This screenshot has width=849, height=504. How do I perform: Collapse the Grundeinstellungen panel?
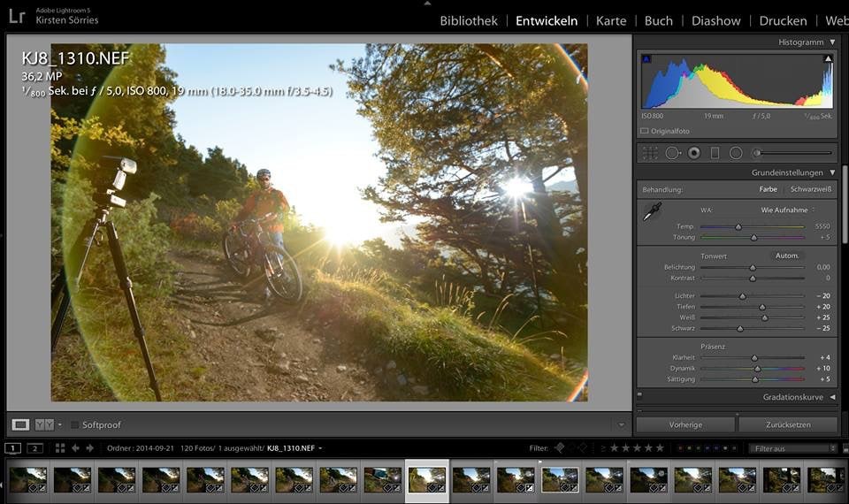(x=832, y=172)
